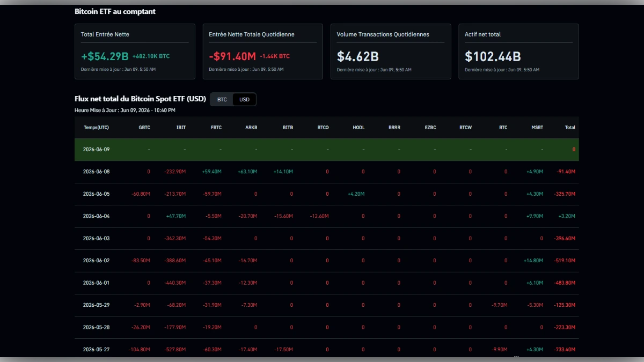Click the -125.30M total value
The height and width of the screenshot is (362, 644).
click(565, 305)
